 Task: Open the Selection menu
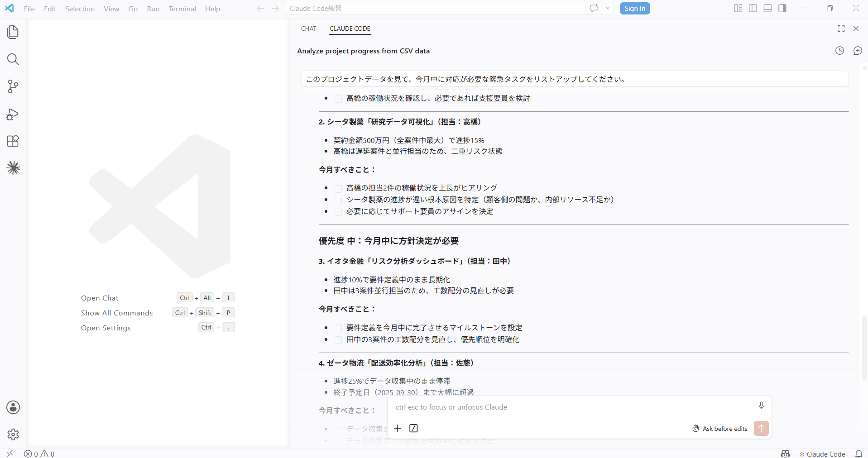pyautogui.click(x=80, y=9)
